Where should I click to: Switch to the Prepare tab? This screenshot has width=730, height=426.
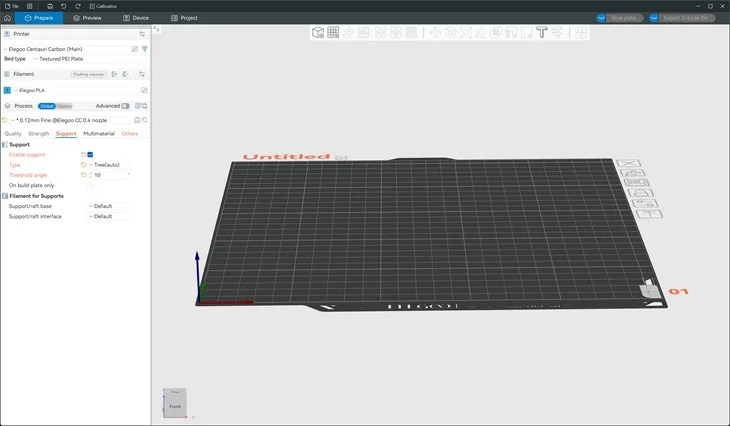[39, 18]
